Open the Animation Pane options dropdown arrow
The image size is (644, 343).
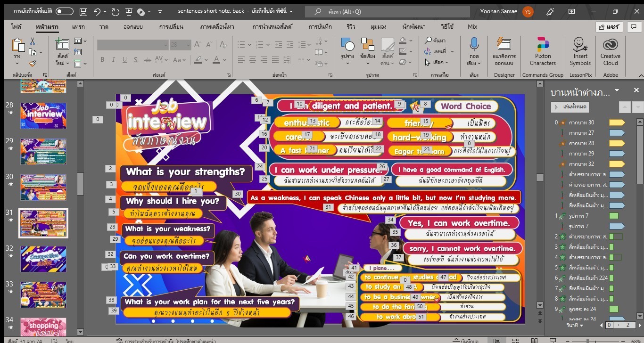(x=616, y=90)
